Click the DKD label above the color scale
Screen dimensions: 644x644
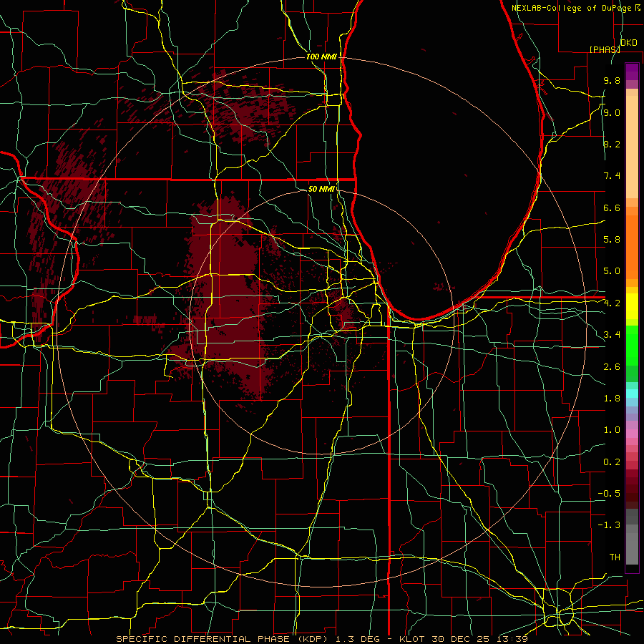629,43
